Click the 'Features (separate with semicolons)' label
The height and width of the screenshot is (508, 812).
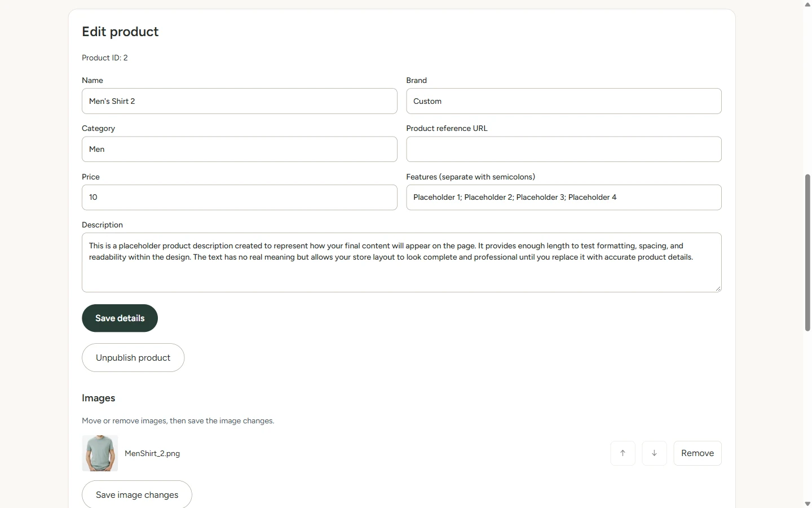pos(471,177)
